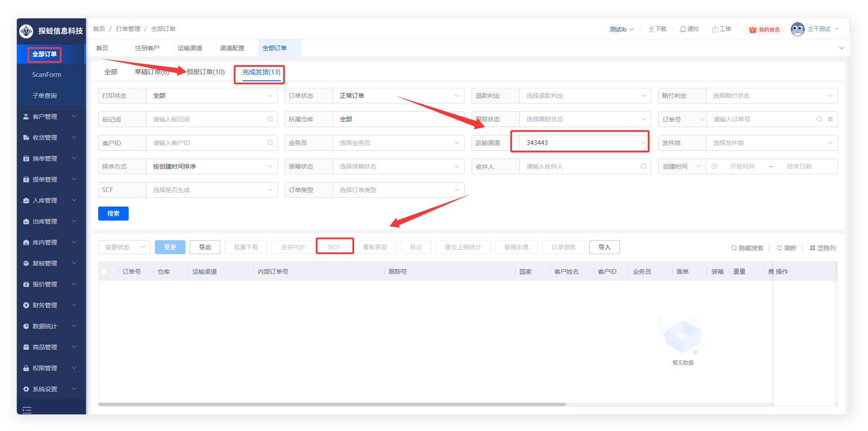Collapse sidebar using bottom menu icon

pos(27,410)
